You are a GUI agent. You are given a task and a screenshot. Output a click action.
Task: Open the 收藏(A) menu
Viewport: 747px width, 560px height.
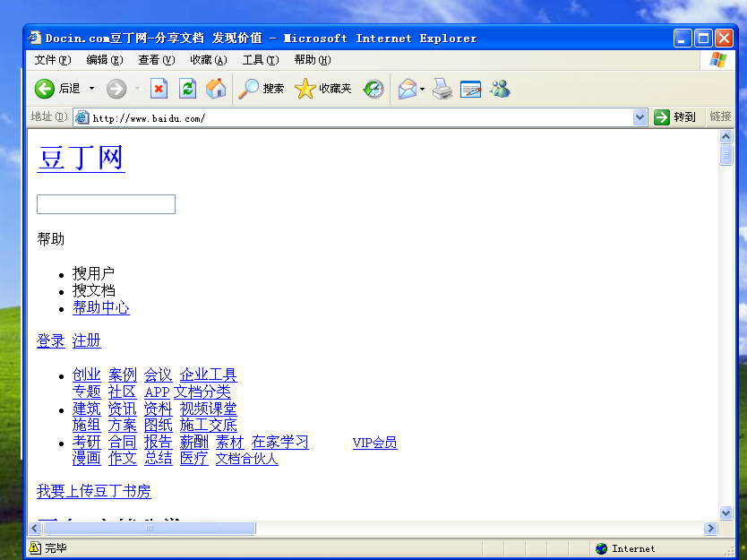[208, 60]
